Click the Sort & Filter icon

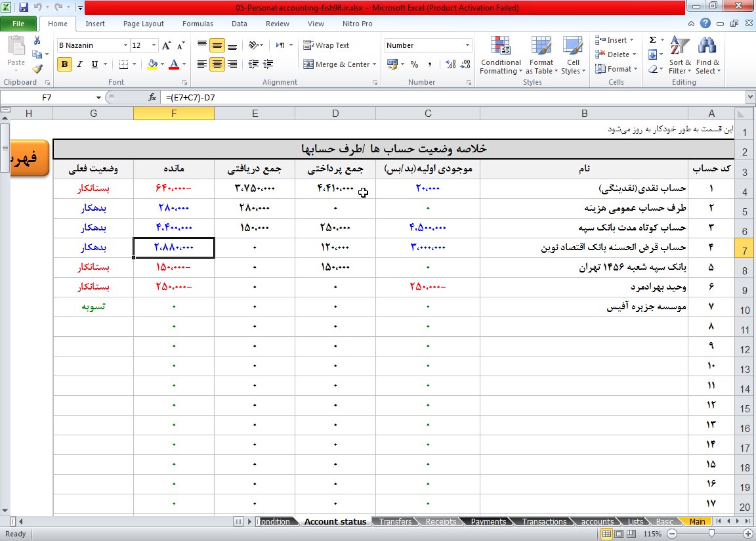[680, 55]
